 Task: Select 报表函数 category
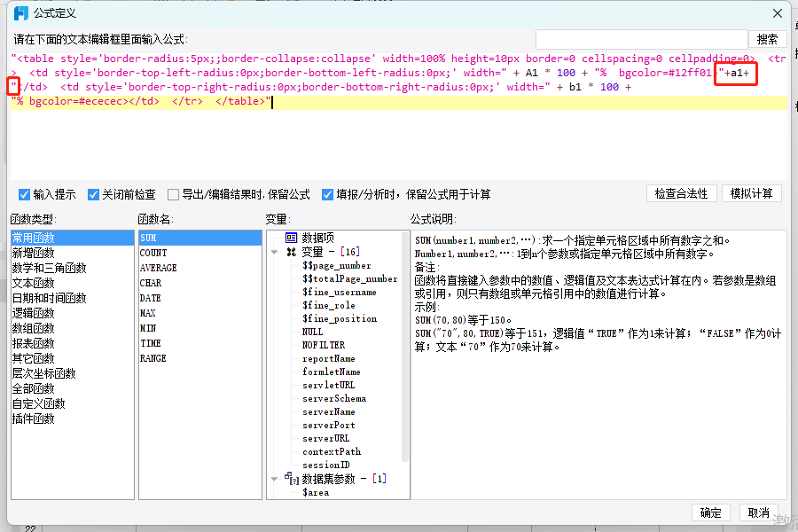tap(73, 343)
